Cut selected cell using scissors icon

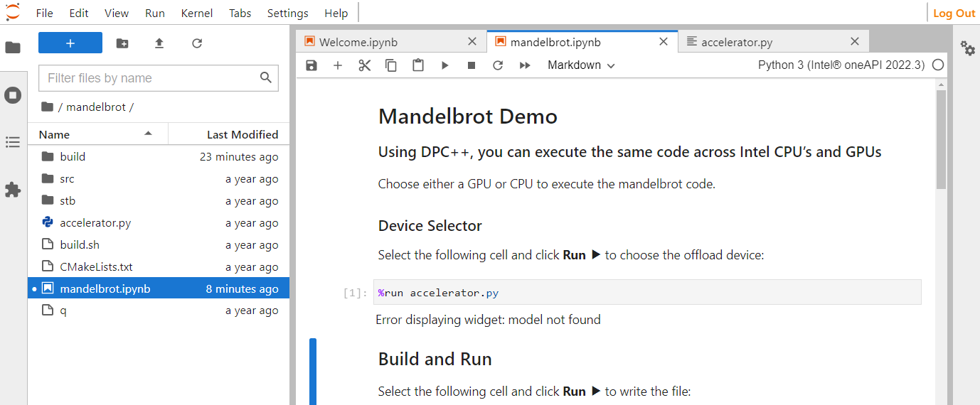tap(365, 65)
